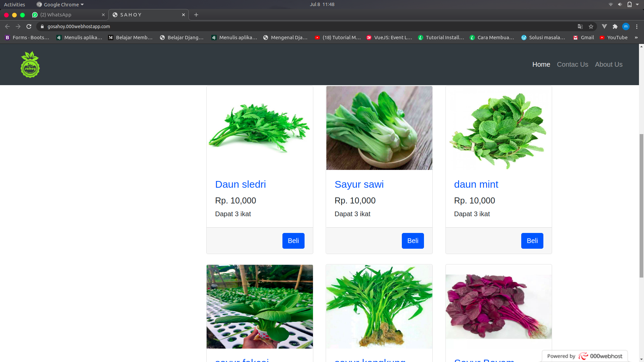The image size is (644, 362).
Task: Click the Sayur sawi product image
Action: pos(379,128)
